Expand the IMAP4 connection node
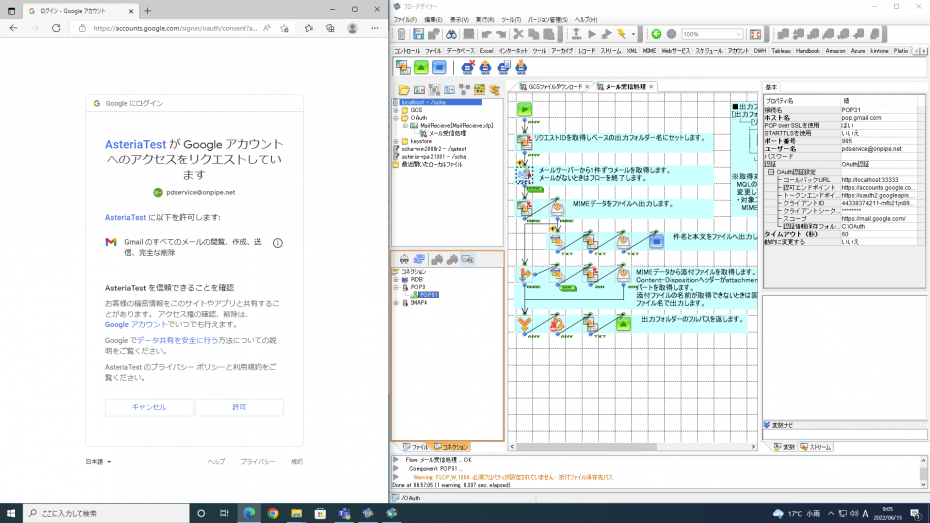 [396, 302]
